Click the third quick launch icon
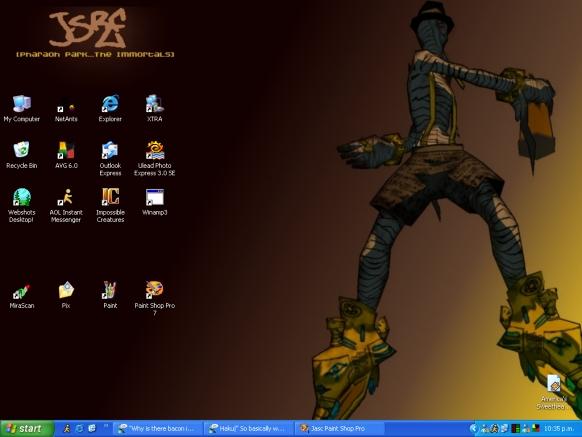 pyautogui.click(x=92, y=428)
